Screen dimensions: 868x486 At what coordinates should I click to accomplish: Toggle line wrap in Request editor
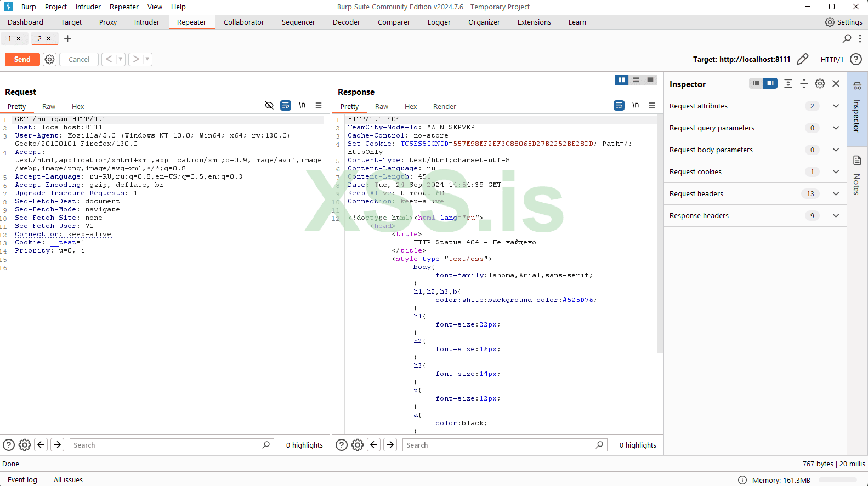286,105
